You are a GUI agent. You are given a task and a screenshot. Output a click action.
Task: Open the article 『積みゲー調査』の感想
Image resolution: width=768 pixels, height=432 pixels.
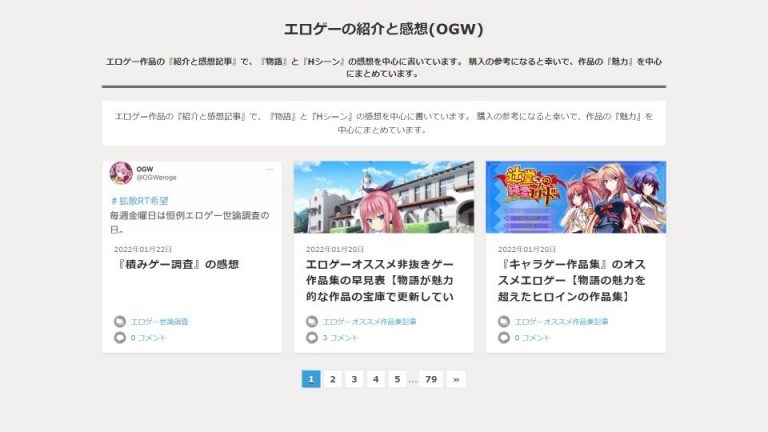tap(178, 265)
